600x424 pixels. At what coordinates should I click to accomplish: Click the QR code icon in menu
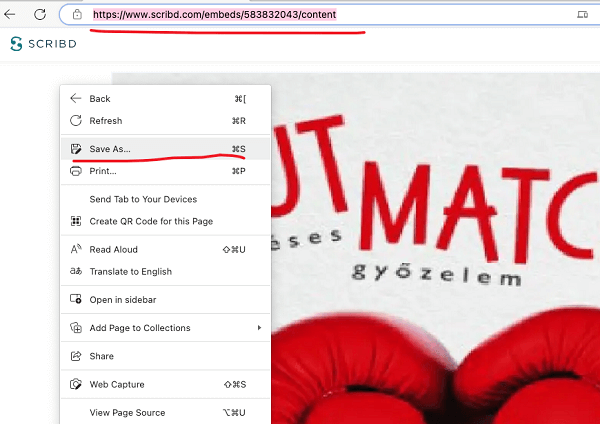76,221
